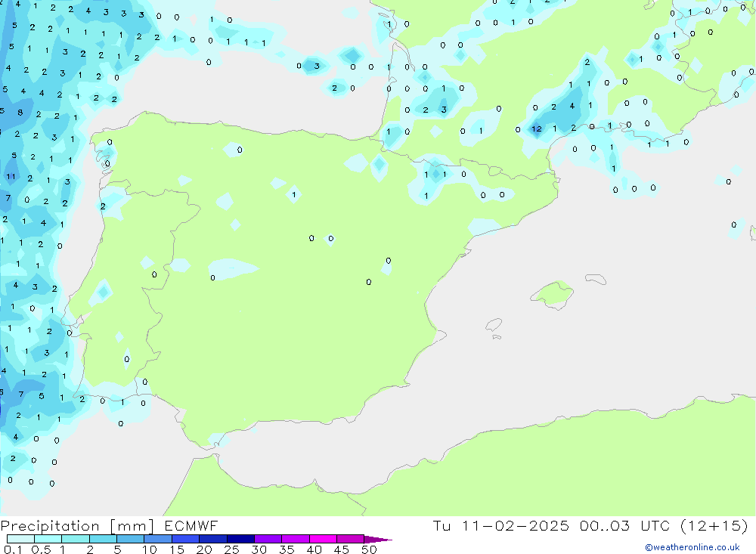The image size is (756, 554).
Task: Click the weatheronline.co.uk copyright link
Action: pyautogui.click(x=692, y=547)
